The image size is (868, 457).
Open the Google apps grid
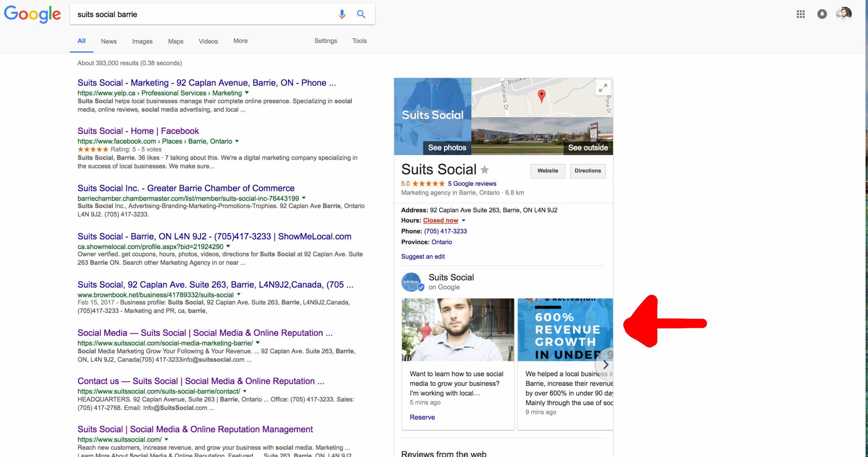click(801, 14)
